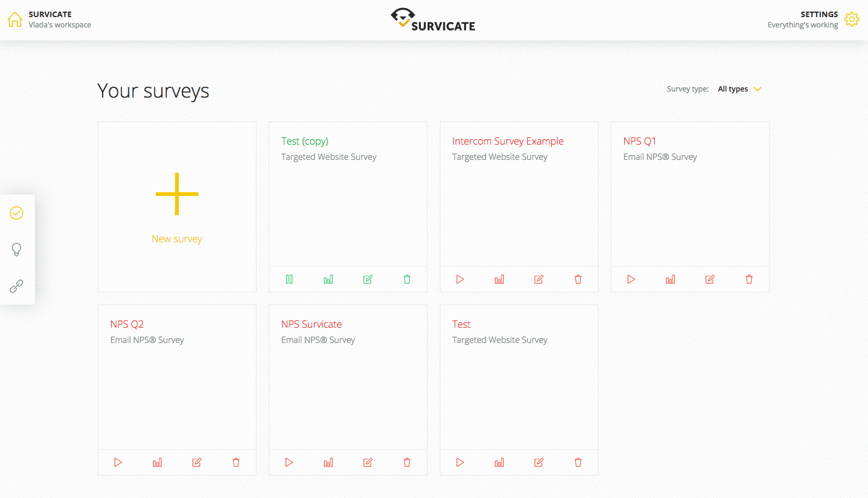
Task: Delete the NPS Survicate survey
Action: point(407,463)
